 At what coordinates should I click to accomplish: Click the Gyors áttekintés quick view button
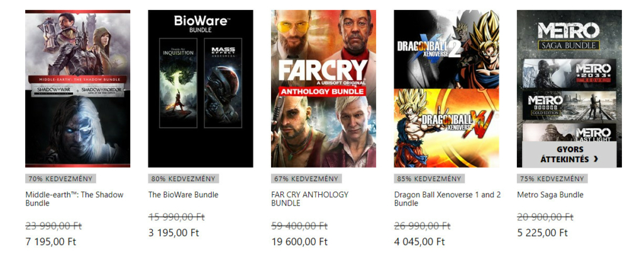[569, 154]
